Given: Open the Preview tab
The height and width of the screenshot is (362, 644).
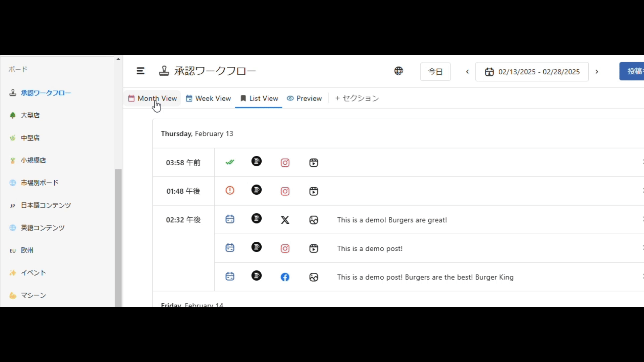Looking at the screenshot, I should (305, 99).
